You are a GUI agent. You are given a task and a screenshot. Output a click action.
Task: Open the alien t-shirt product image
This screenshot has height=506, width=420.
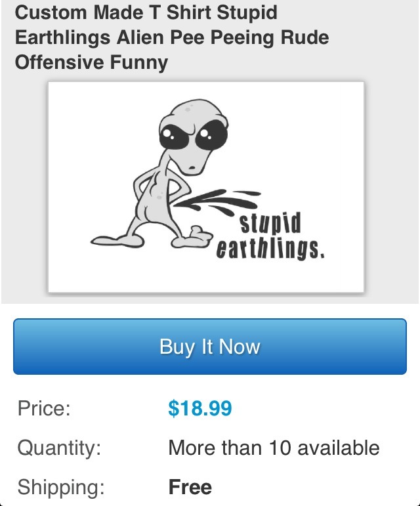206,187
